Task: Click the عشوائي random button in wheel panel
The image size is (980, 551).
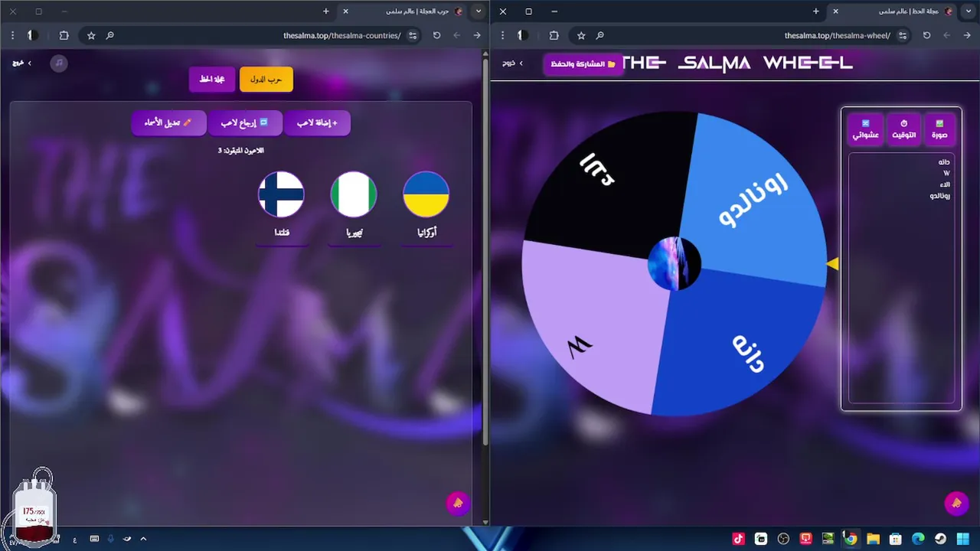Action: [865, 129]
